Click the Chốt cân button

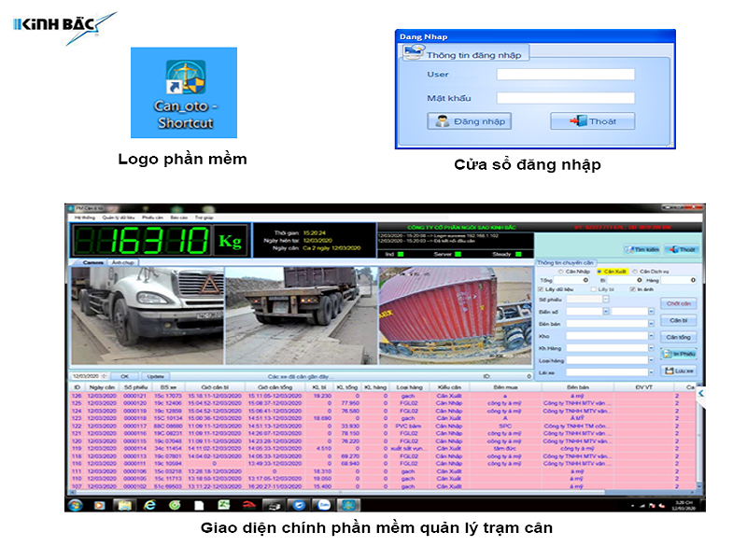679,303
